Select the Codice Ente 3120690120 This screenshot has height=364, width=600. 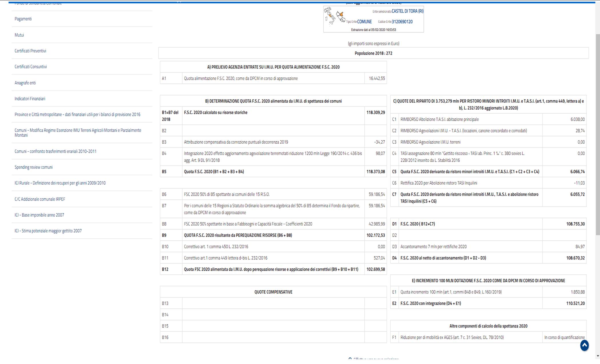click(x=402, y=22)
